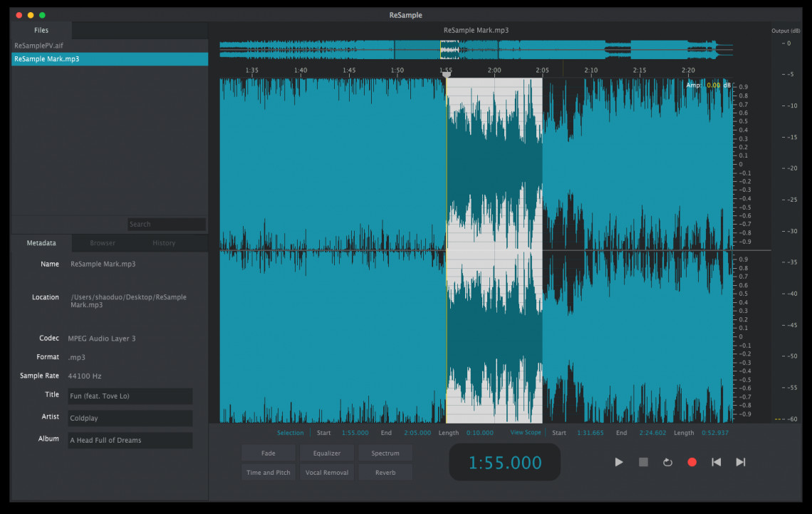The width and height of the screenshot is (812, 514).
Task: Switch to the Browser tab
Action: coord(103,243)
